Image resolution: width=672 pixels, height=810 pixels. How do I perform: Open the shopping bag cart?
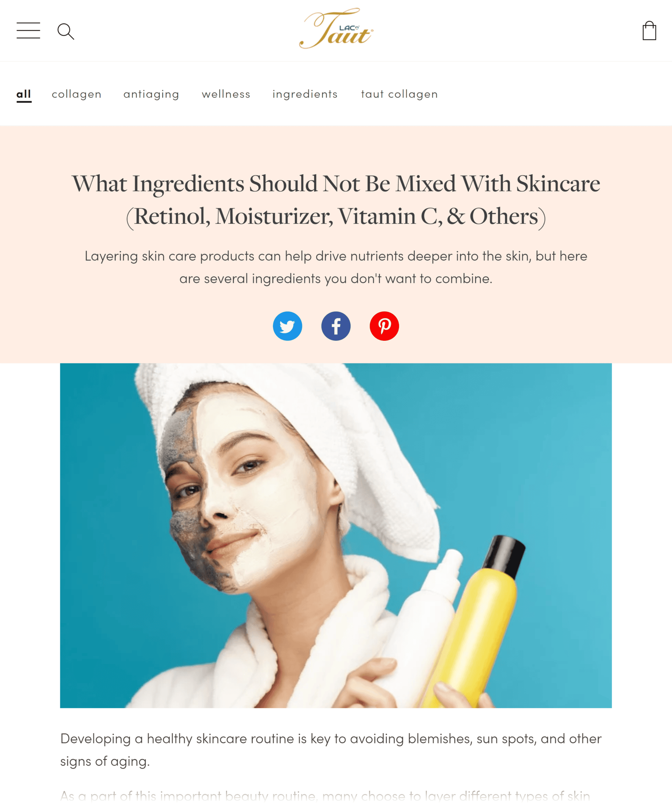[x=649, y=30]
